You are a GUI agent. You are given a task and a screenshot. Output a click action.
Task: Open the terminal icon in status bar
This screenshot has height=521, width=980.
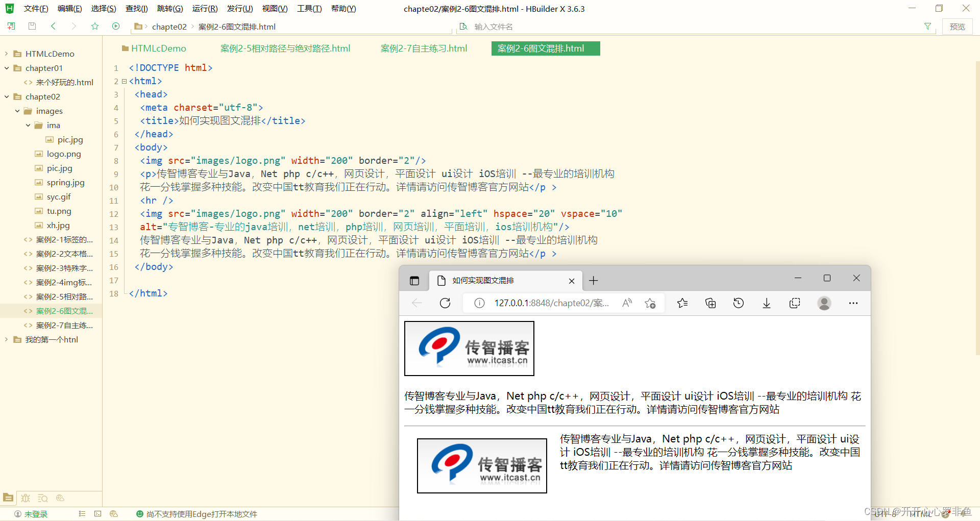[x=98, y=514]
